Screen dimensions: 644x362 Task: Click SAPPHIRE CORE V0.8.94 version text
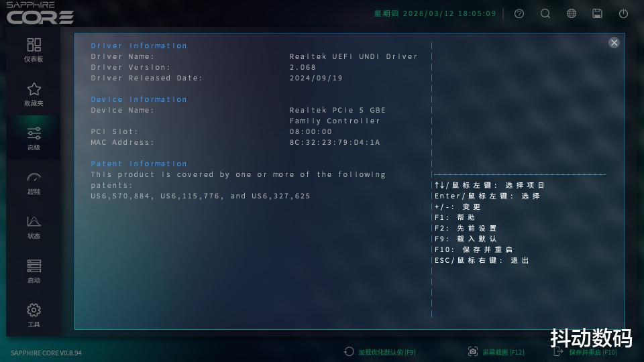click(x=46, y=353)
